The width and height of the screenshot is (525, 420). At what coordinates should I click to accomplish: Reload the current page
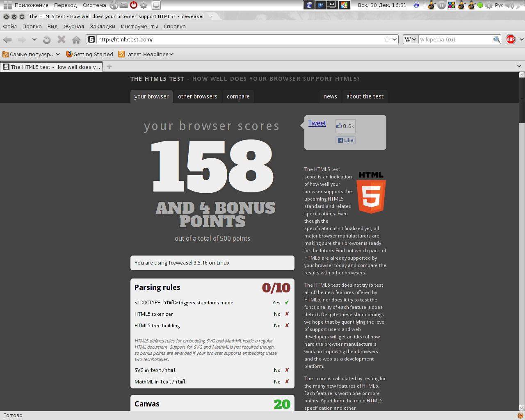[x=47, y=39]
